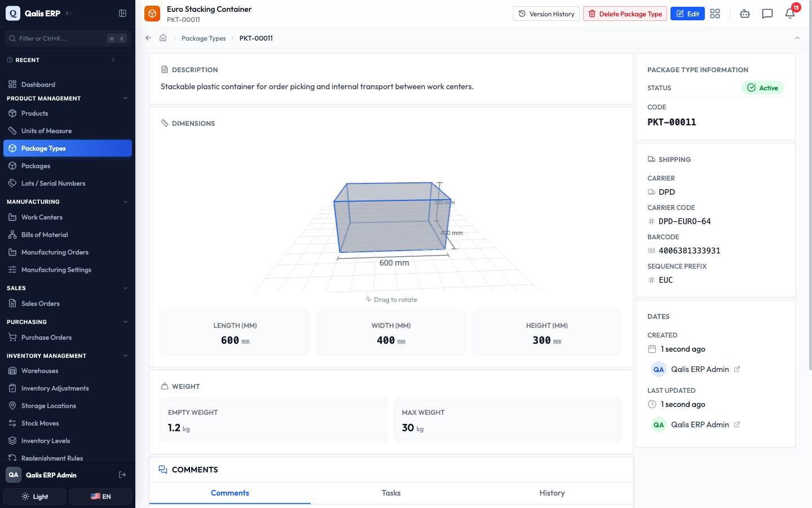
Task: Open Storage Locations page
Action: click(x=68, y=406)
